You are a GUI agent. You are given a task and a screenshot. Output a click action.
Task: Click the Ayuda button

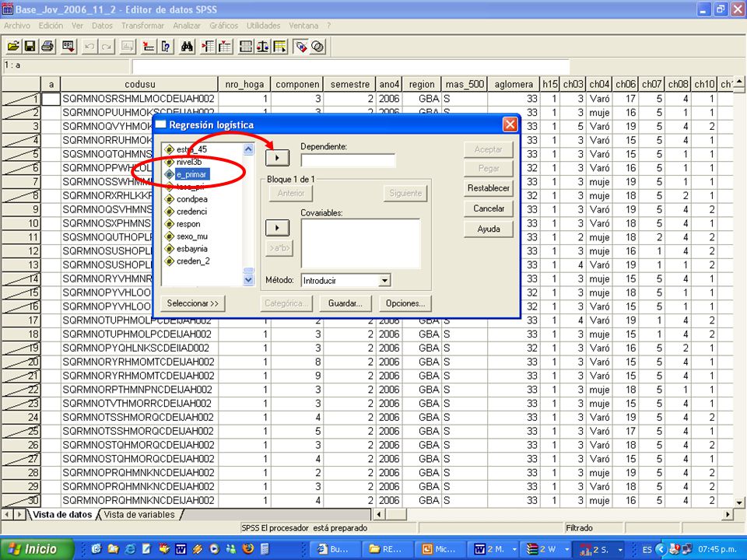pyautogui.click(x=489, y=229)
